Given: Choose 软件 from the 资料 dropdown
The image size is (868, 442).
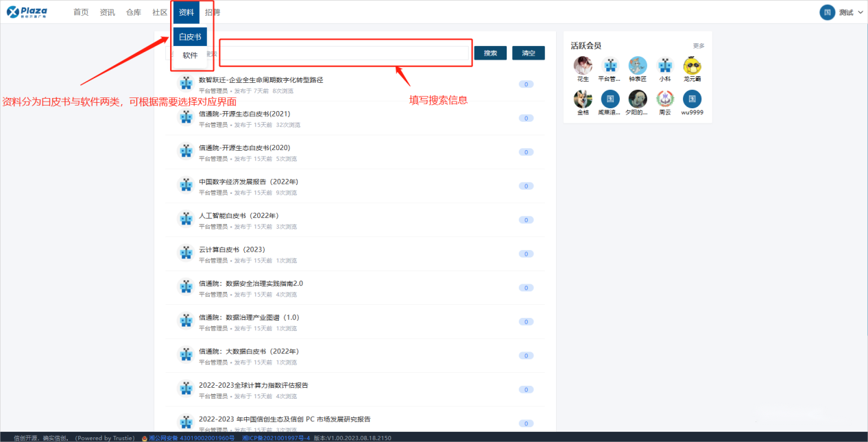Looking at the screenshot, I should (190, 56).
